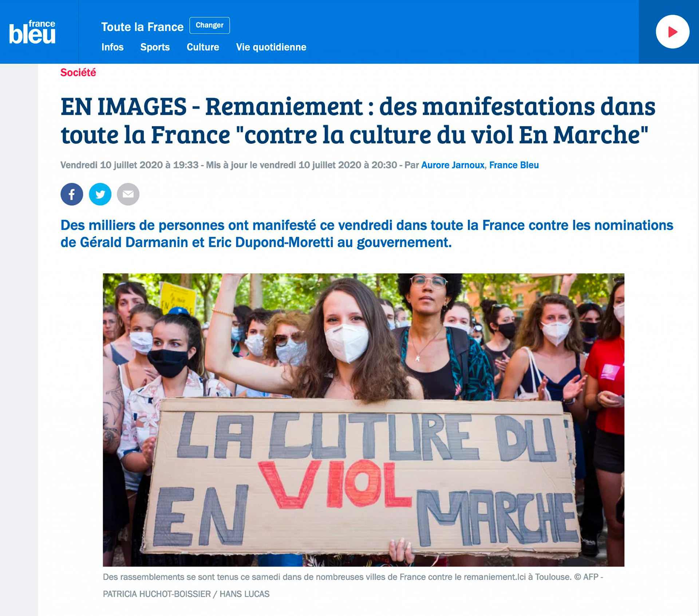Click the article headline about Remaniement
This screenshot has height=616, width=699.
pyautogui.click(x=358, y=121)
